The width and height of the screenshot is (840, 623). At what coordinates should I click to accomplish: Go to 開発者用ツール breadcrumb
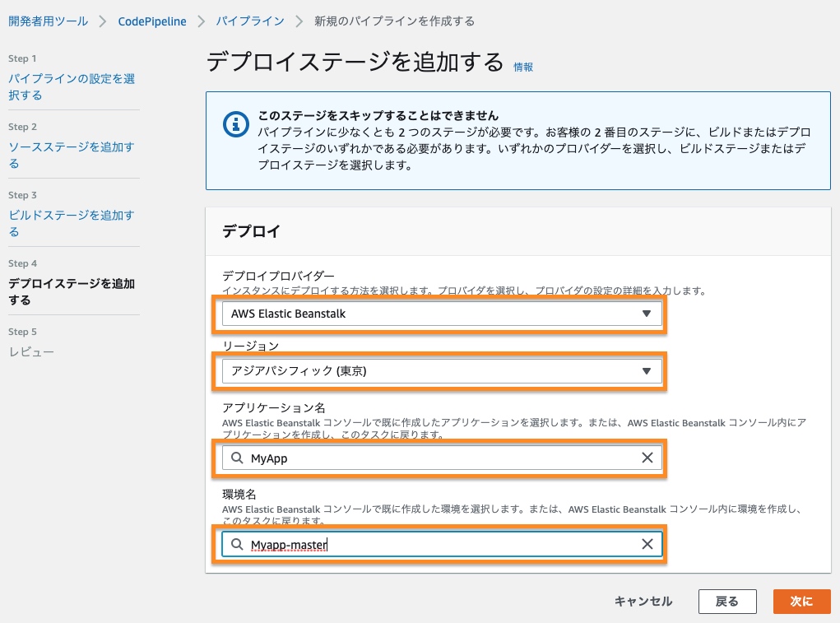48,21
